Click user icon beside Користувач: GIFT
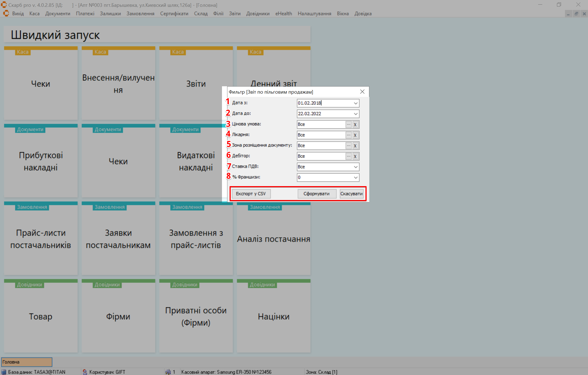This screenshot has width=588, height=375. (x=85, y=372)
